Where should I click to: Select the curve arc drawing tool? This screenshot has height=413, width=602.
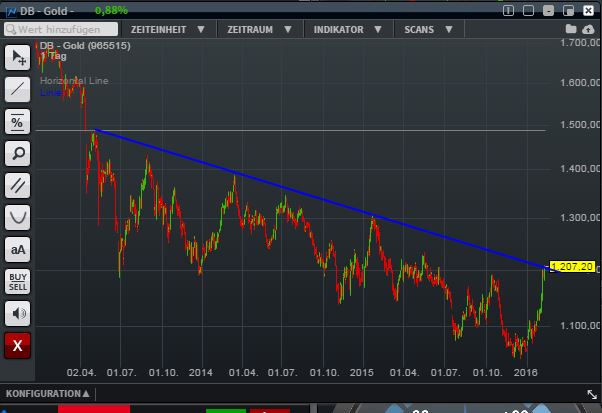point(18,218)
